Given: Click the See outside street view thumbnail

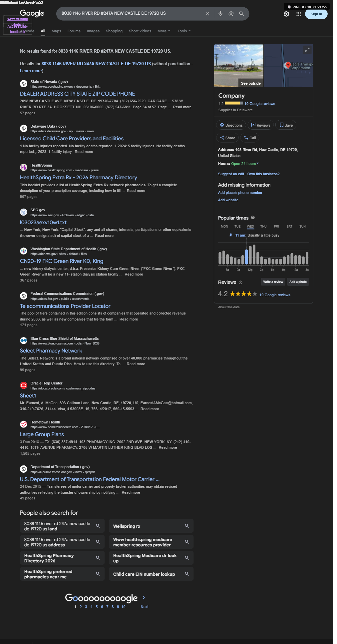Looking at the screenshot, I should 239,66.
